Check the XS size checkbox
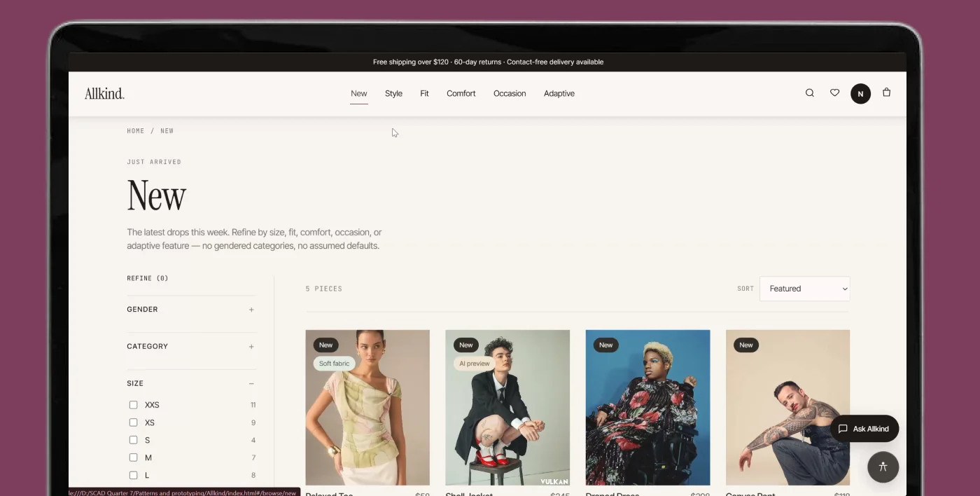Image resolution: width=980 pixels, height=496 pixels. pos(133,422)
